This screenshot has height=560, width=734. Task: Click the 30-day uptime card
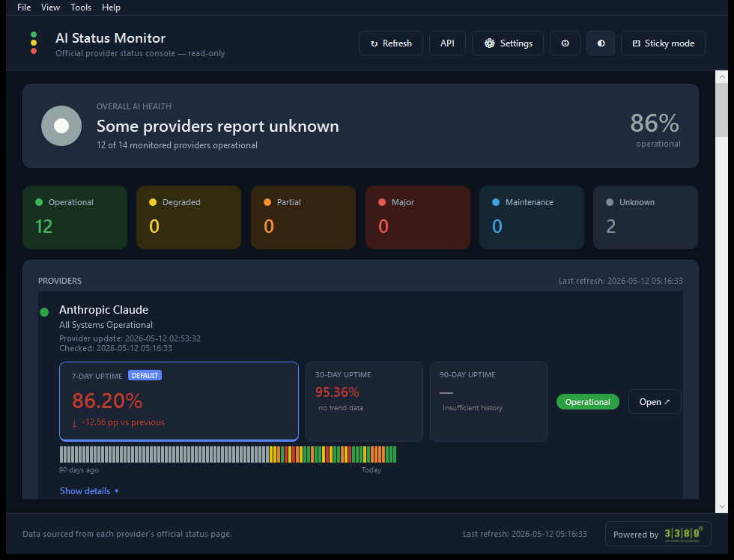[x=364, y=401]
